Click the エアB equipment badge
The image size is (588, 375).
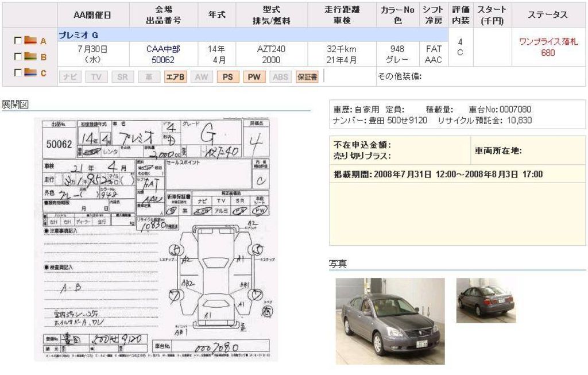(175, 77)
